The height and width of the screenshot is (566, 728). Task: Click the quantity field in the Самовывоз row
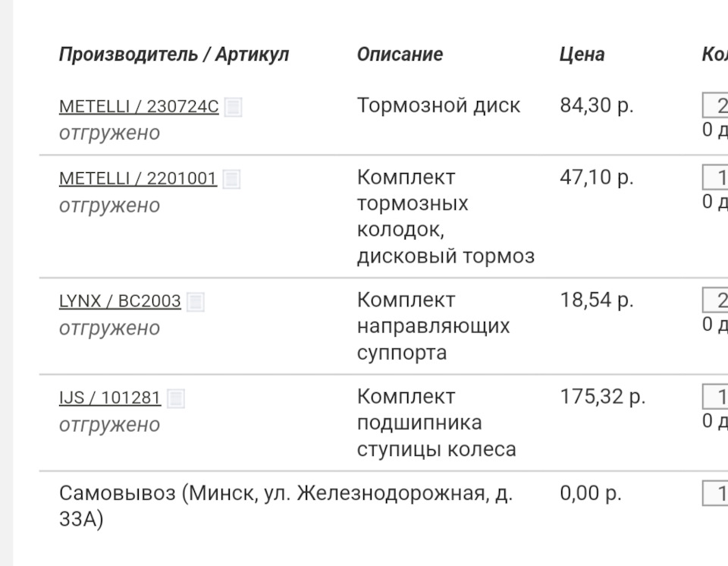tap(716, 493)
